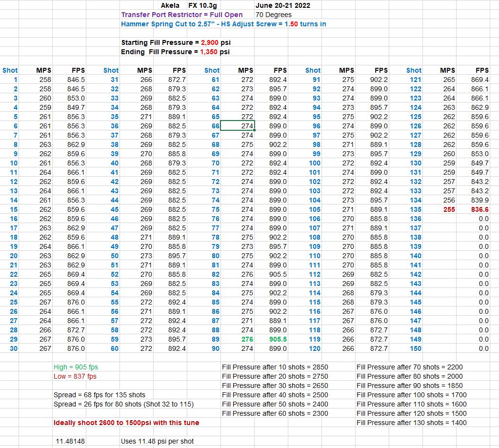Select the red 836.6 FPS value

coord(480,209)
